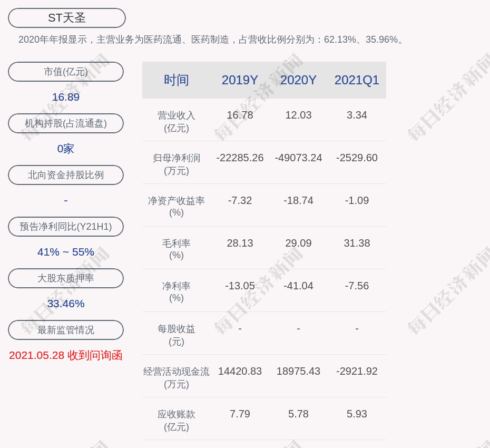
Task: Select the market value figure 16.89
Action: [x=66, y=97]
